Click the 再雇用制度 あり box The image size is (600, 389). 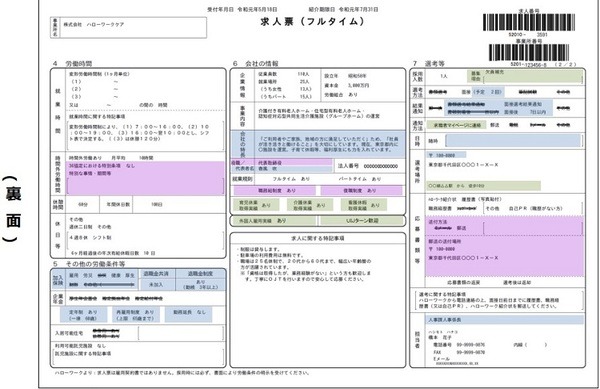click(135, 315)
